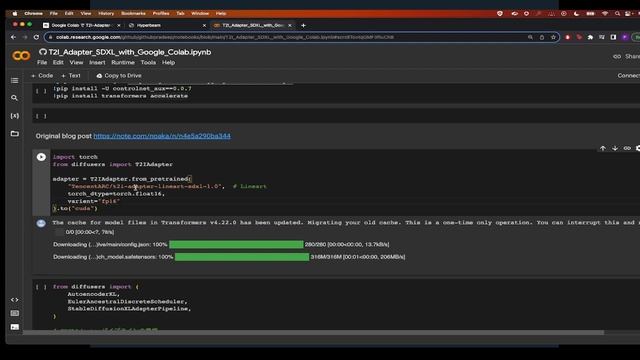Move cell down with the down arrow
Viewport: 640px width, 360px height.
tap(615, 148)
